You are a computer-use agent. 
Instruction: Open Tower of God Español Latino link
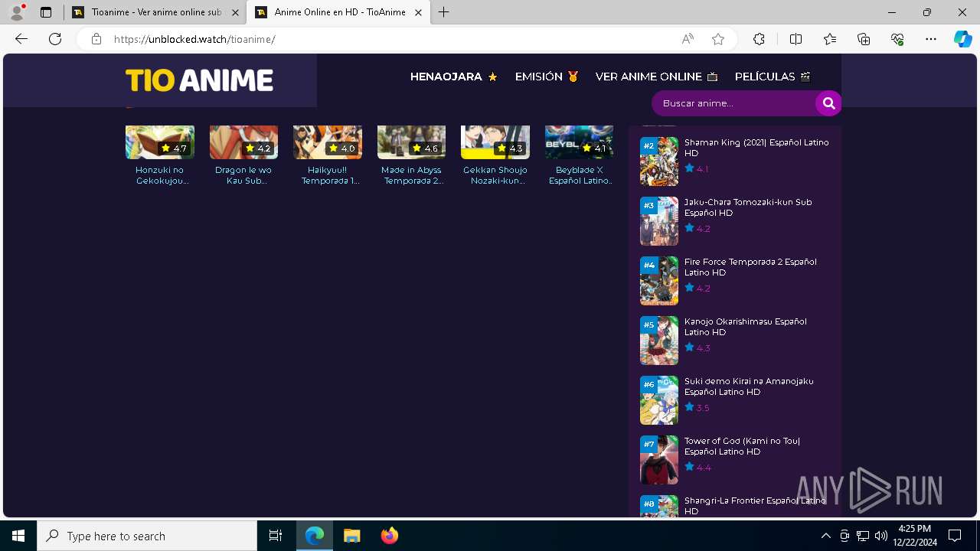click(742, 446)
